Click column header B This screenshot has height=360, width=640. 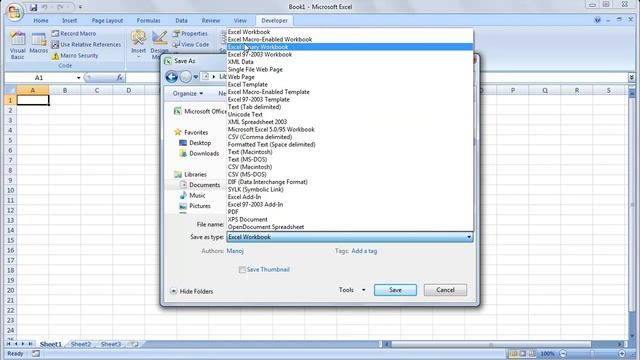64,90
